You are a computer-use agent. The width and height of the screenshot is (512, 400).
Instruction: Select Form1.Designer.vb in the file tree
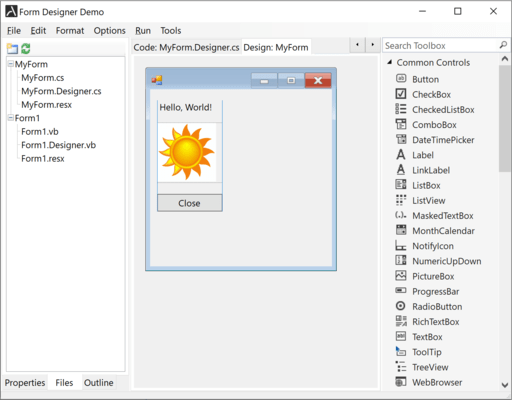[x=58, y=145]
